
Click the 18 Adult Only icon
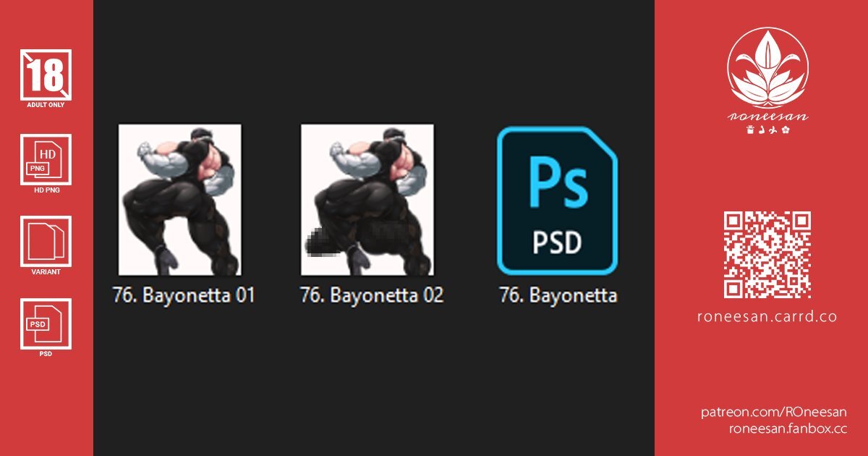46,75
